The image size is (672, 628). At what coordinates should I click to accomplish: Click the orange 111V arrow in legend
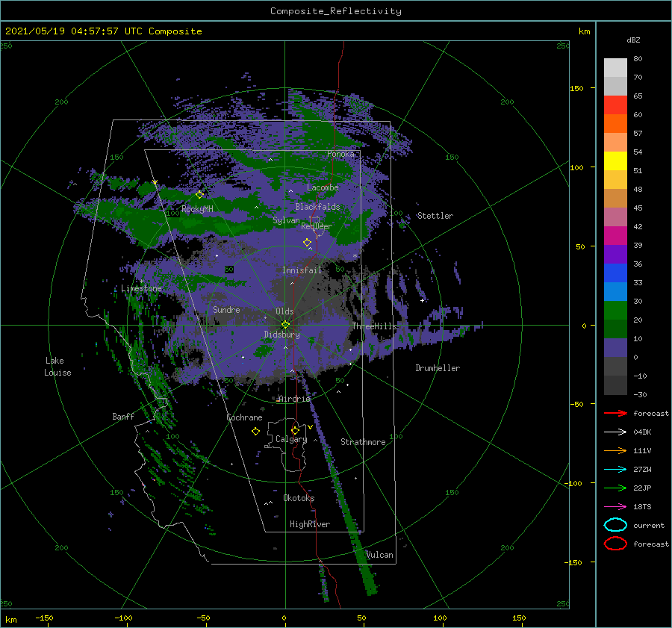[x=615, y=450]
